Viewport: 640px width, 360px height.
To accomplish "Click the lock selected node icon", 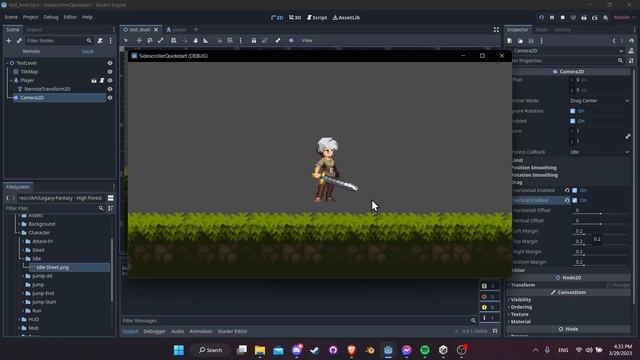I will click(x=254, y=40).
